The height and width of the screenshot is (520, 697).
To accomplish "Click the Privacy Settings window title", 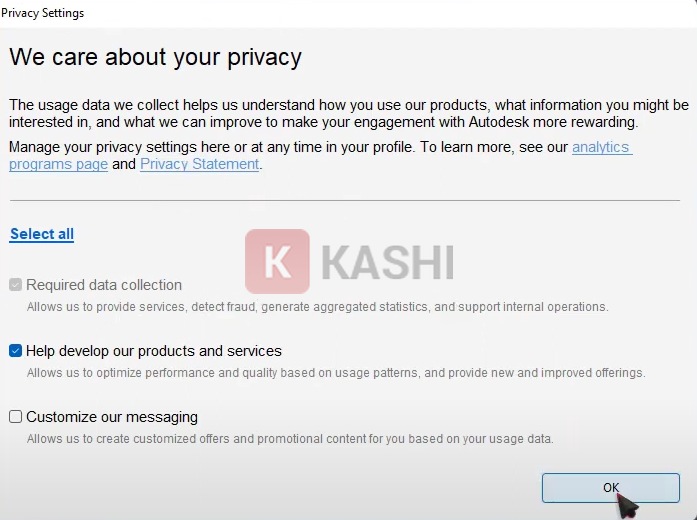I will pyautogui.click(x=43, y=13).
